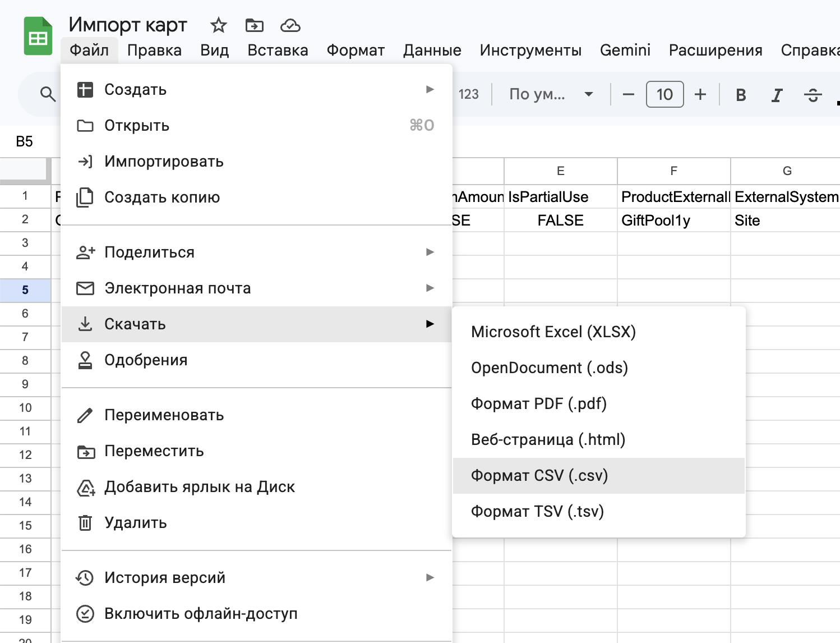Open the Данные menu
Screen dimensions: 840x643
(432, 50)
